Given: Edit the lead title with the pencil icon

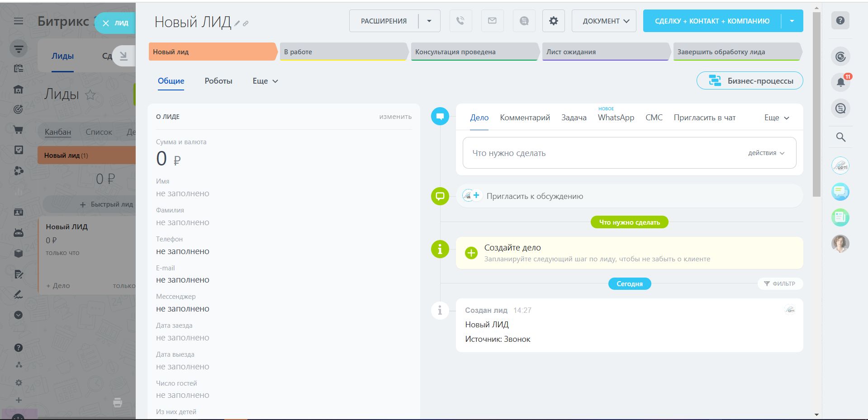Looking at the screenshot, I should click(x=237, y=24).
